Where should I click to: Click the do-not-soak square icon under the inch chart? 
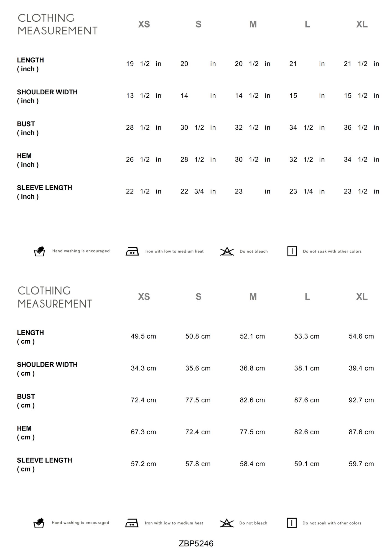point(292,251)
